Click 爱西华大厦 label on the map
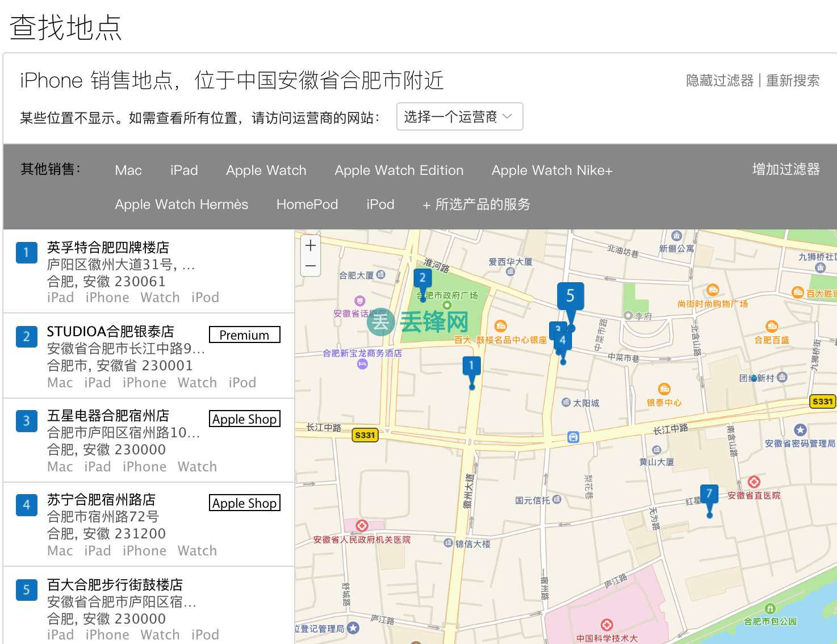837x644 pixels. point(510,262)
